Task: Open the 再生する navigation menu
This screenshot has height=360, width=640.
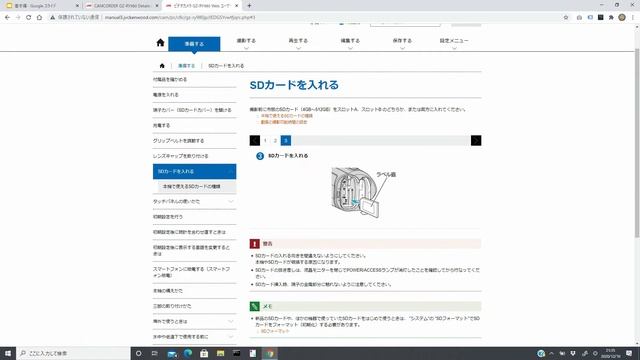Action: pyautogui.click(x=298, y=42)
